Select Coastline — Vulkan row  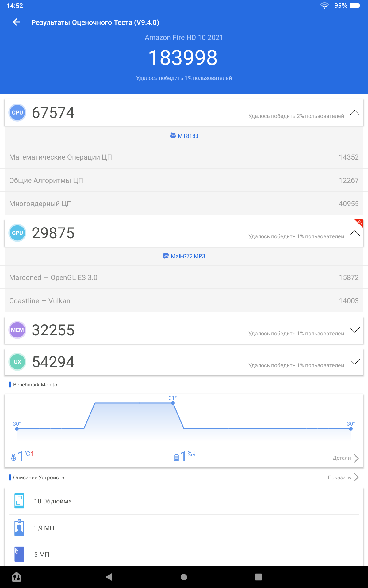coord(184,301)
